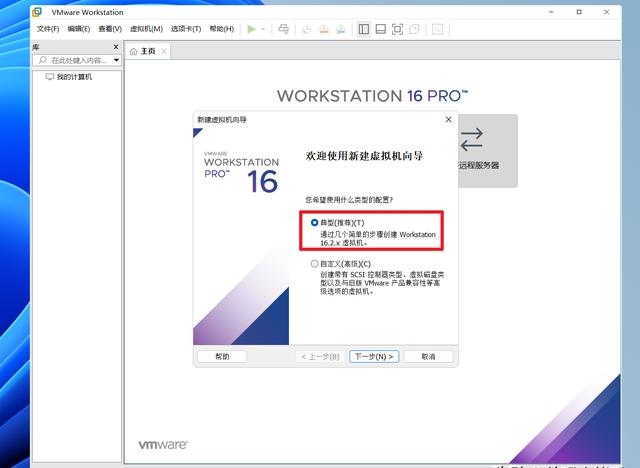This screenshot has width=640, height=468.
Task: Open the 文件(F) menu
Action: tap(48, 29)
